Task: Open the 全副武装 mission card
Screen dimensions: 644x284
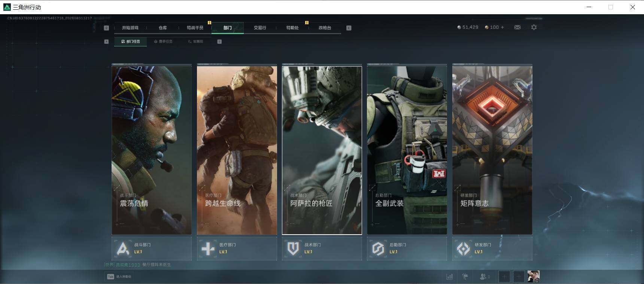Action: click(x=407, y=150)
